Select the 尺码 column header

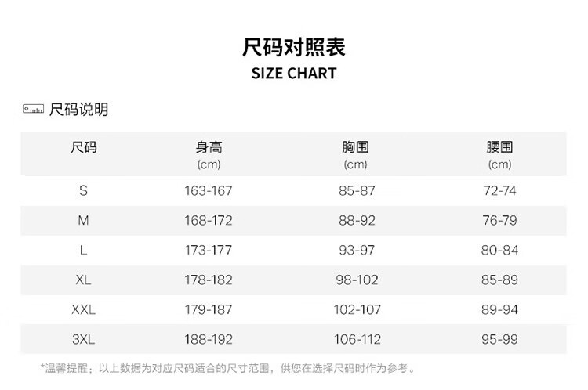click(x=84, y=147)
